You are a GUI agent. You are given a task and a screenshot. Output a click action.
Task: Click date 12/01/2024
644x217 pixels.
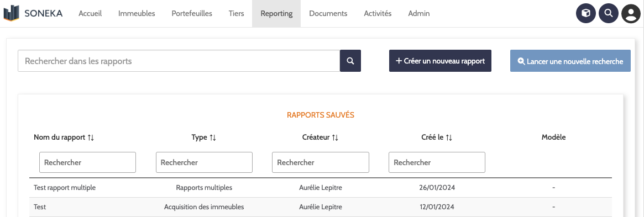[437, 207]
